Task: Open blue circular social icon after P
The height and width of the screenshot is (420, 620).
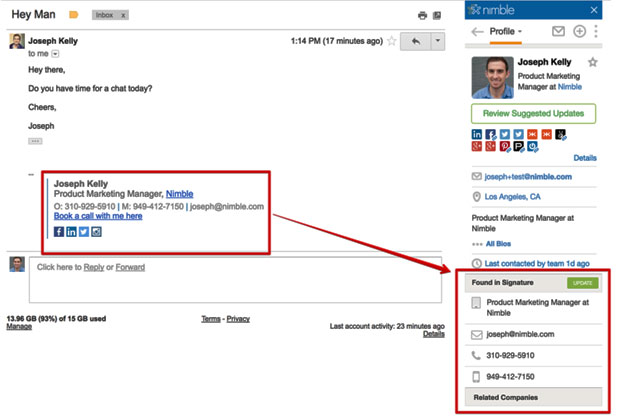Action: (x=533, y=147)
